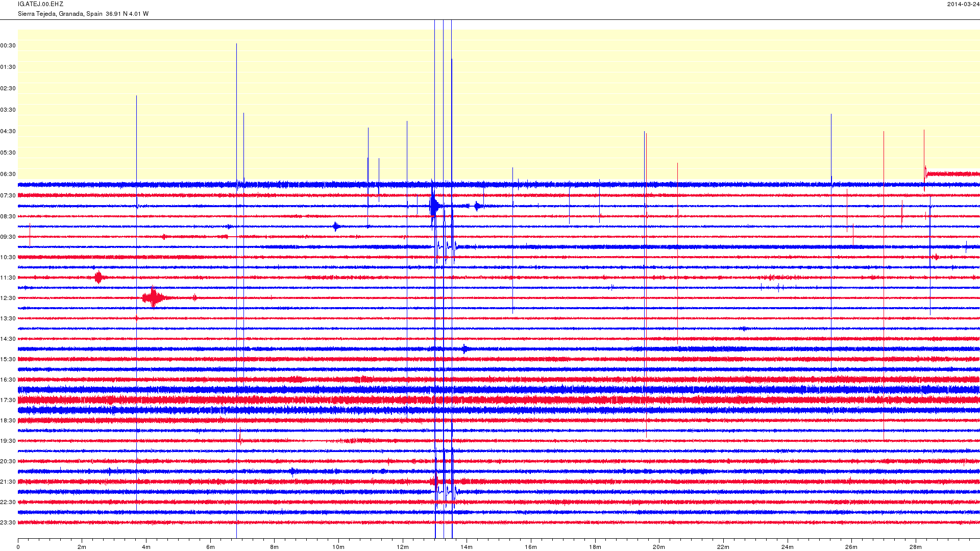Click the 20m axis tick label
The height and width of the screenshot is (551, 980).
pos(659,547)
